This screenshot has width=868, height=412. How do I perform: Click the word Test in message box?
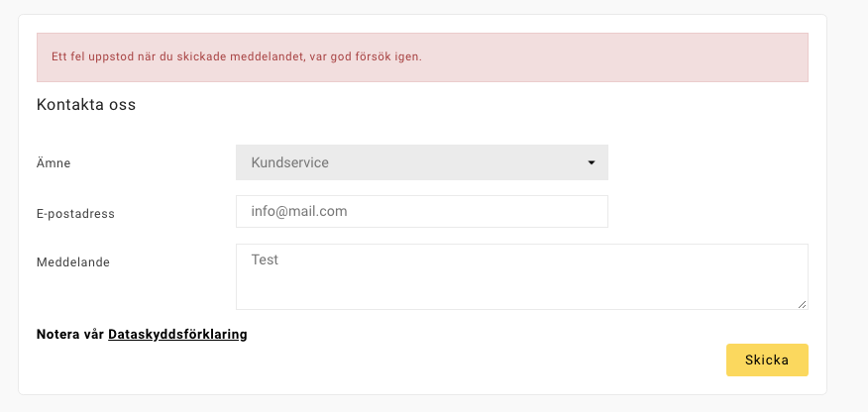tap(265, 259)
